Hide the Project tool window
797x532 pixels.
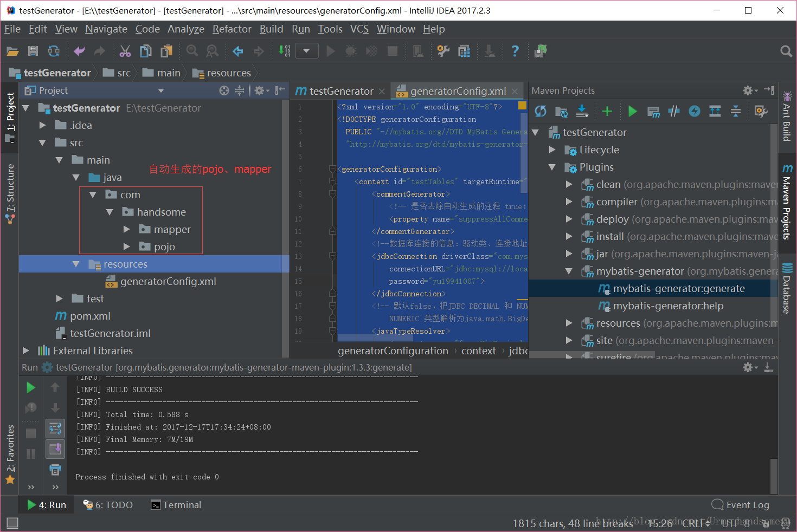click(x=280, y=90)
